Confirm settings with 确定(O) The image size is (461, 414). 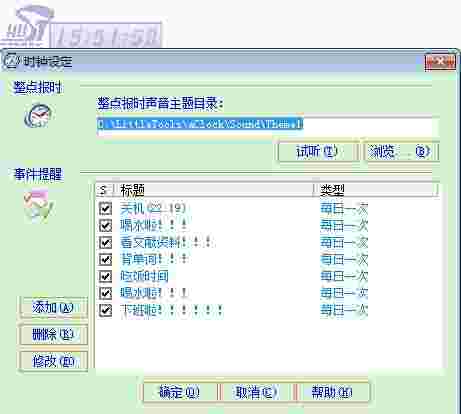[180, 392]
